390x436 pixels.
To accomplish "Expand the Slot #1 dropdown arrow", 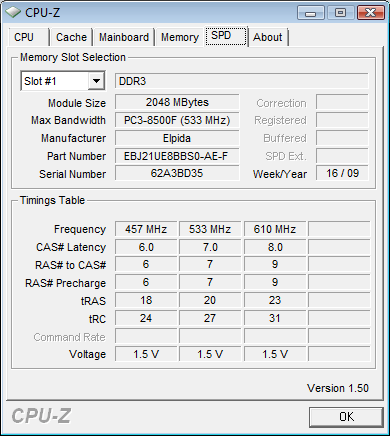I will pos(96,81).
